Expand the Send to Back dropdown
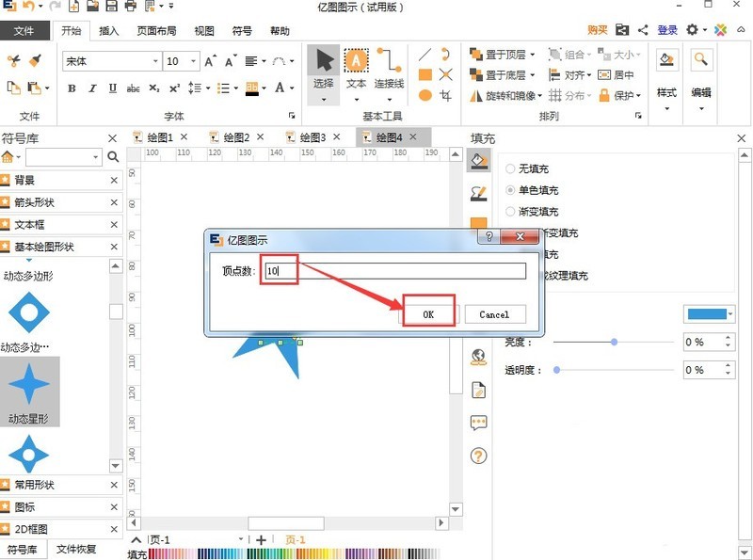Image resolution: width=753 pixels, height=560 pixels. 532,75
